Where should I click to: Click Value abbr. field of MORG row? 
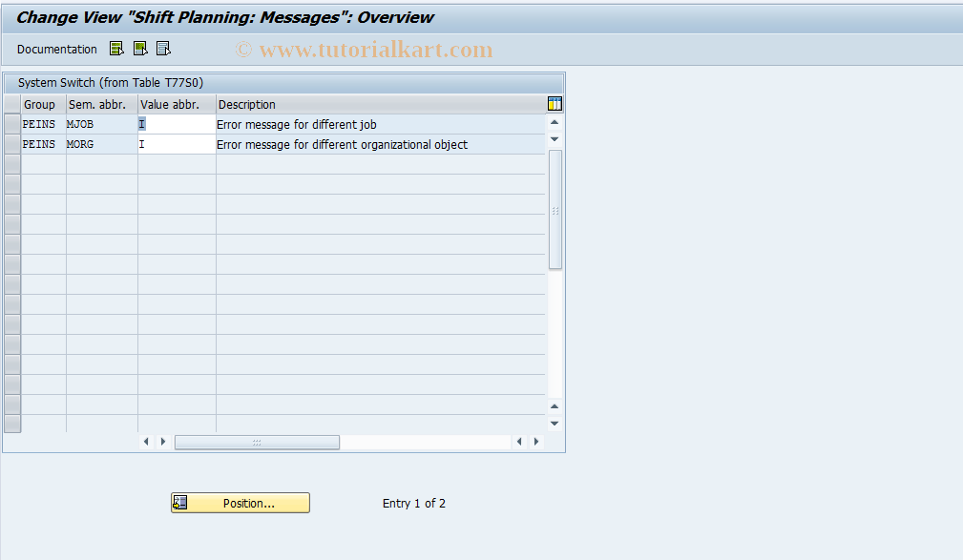(x=177, y=144)
